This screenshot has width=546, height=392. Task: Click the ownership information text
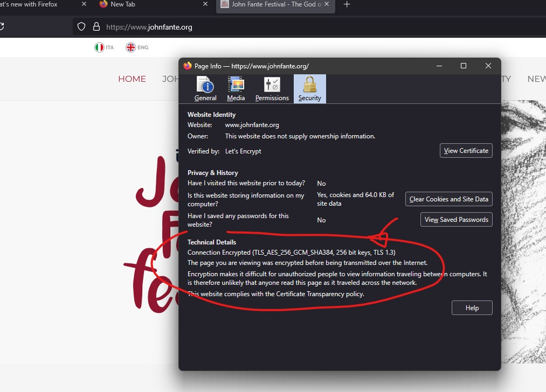[x=300, y=136]
